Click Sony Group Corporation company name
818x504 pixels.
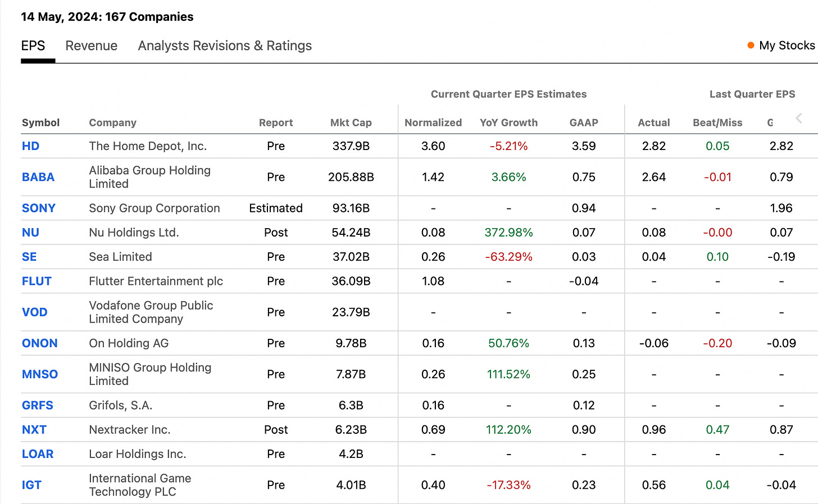(x=154, y=208)
